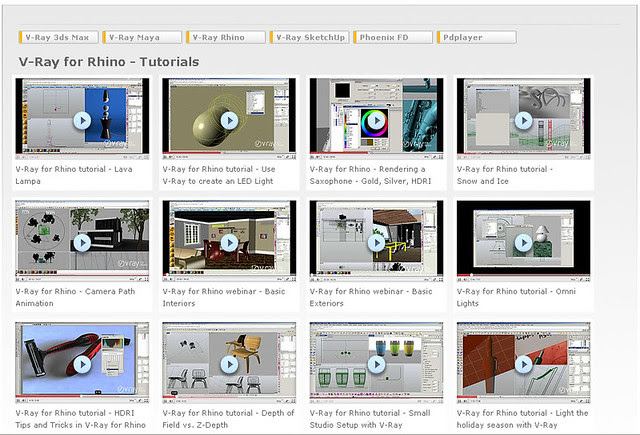
Task: Open the Phoenix FD tab
Action: (393, 37)
